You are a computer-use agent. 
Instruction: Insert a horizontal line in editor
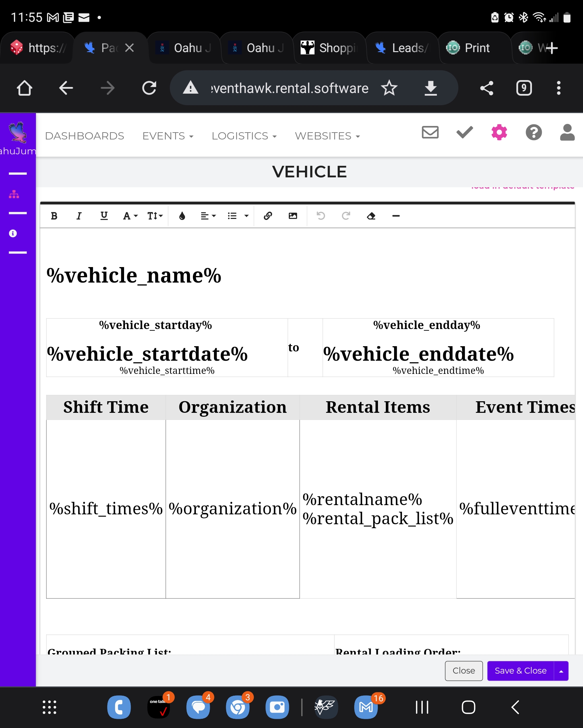(x=396, y=216)
